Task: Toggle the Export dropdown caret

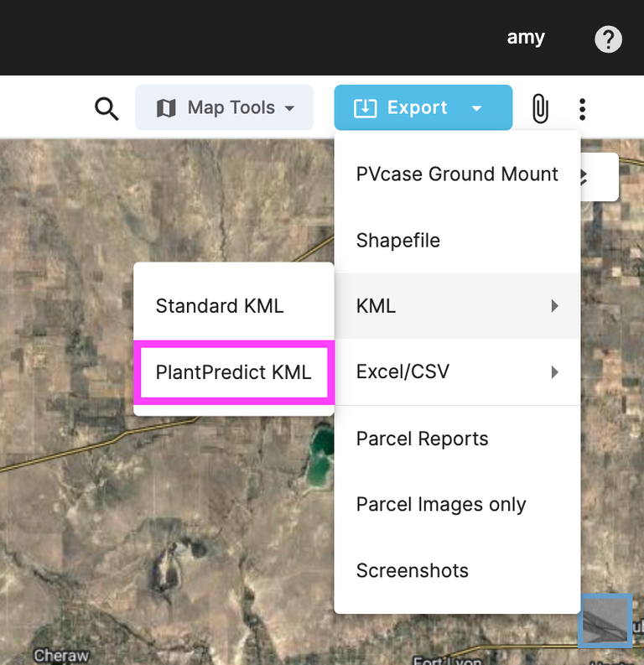Action: pyautogui.click(x=476, y=108)
